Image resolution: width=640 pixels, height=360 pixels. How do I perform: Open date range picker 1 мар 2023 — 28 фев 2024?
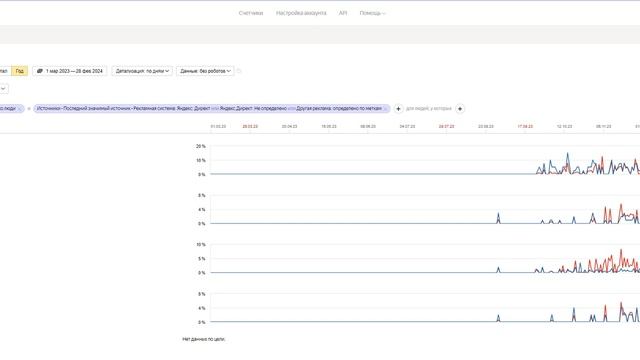point(70,71)
